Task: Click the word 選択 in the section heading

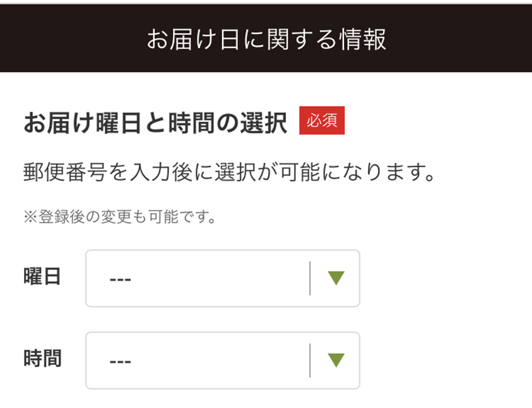Action: click(x=264, y=122)
